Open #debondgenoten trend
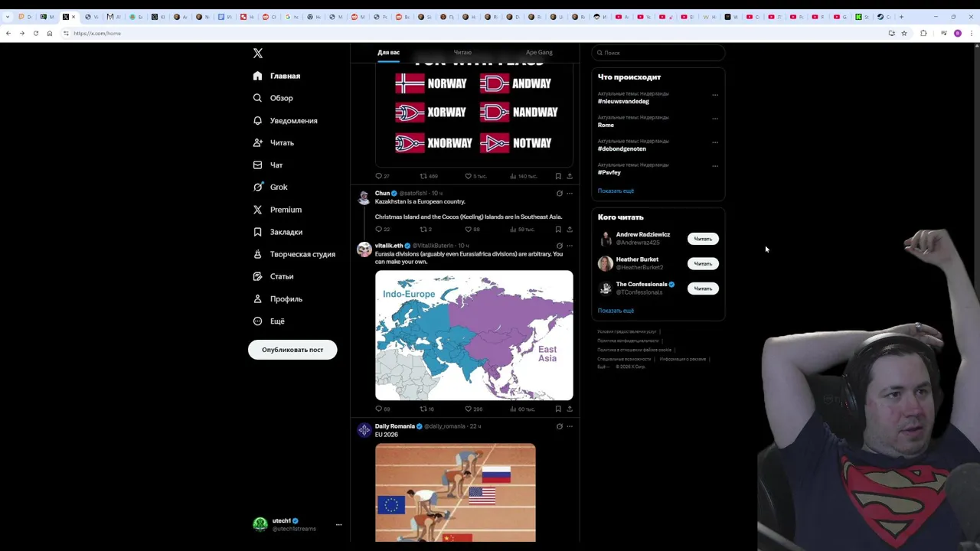Image resolution: width=980 pixels, height=551 pixels. coord(622,148)
